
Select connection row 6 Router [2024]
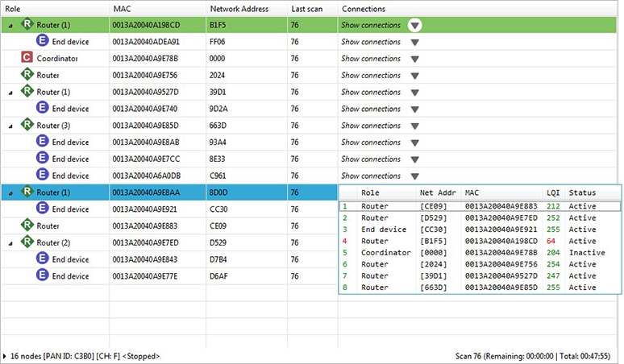(480, 264)
